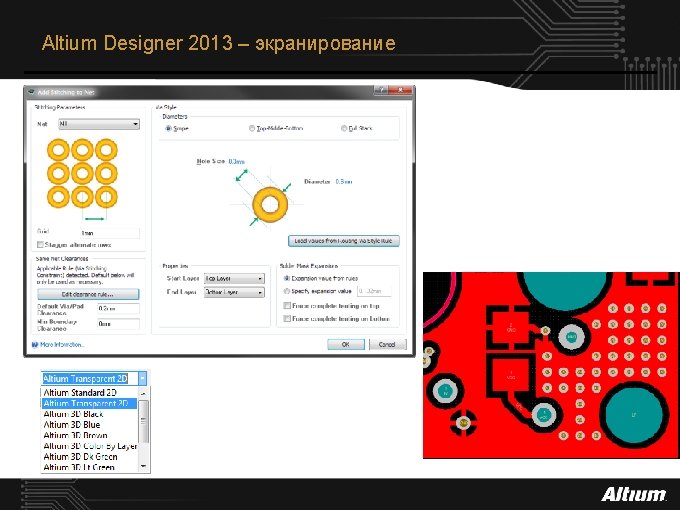This screenshot has width=680, height=510.
Task: Click the dialog help question-mark button
Action: click(x=381, y=90)
